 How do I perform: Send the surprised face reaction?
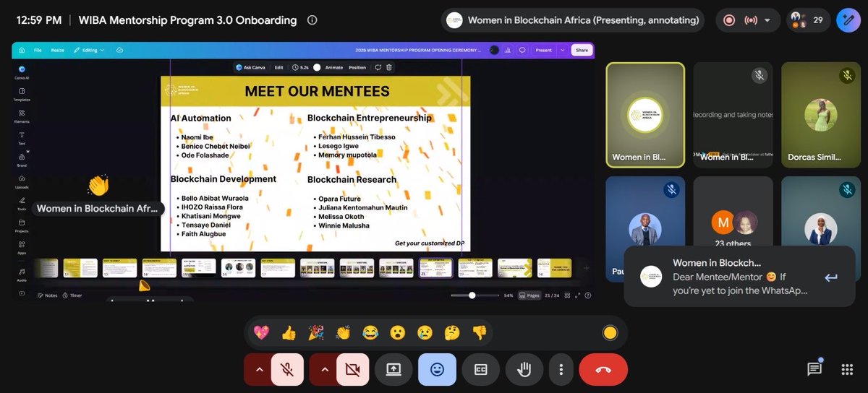[397, 333]
